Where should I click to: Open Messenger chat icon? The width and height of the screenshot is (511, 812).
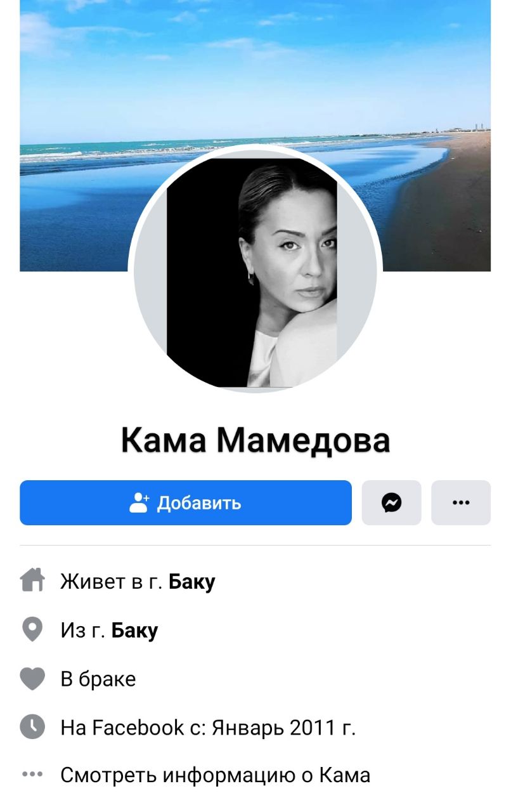coord(391,502)
